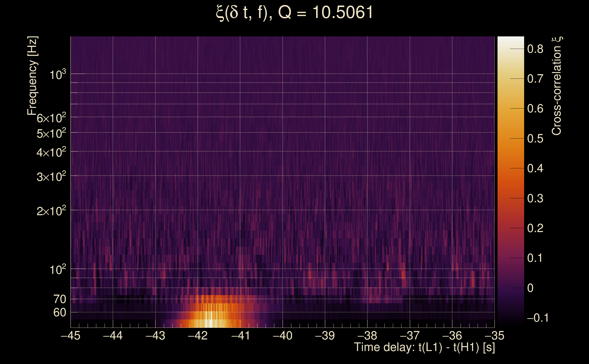Click the 0.8 label on the color bar
This screenshot has height=364, width=589.
click(x=535, y=49)
